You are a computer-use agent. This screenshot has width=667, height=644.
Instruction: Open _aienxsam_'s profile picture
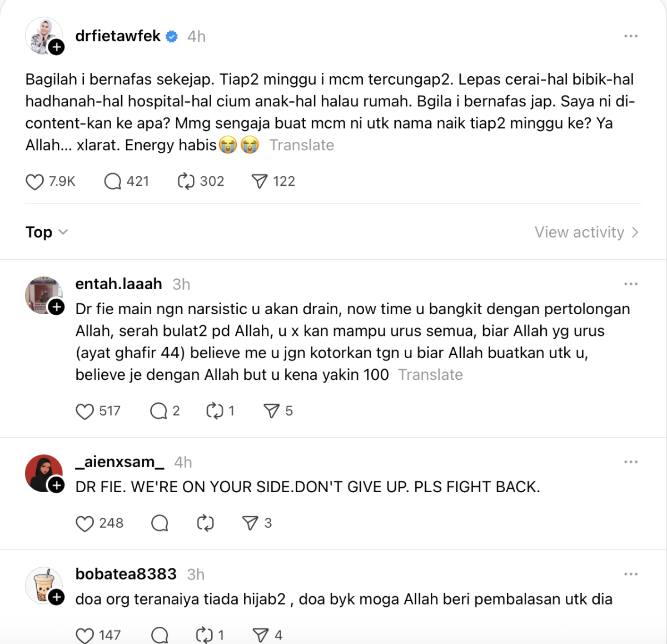pyautogui.click(x=44, y=473)
